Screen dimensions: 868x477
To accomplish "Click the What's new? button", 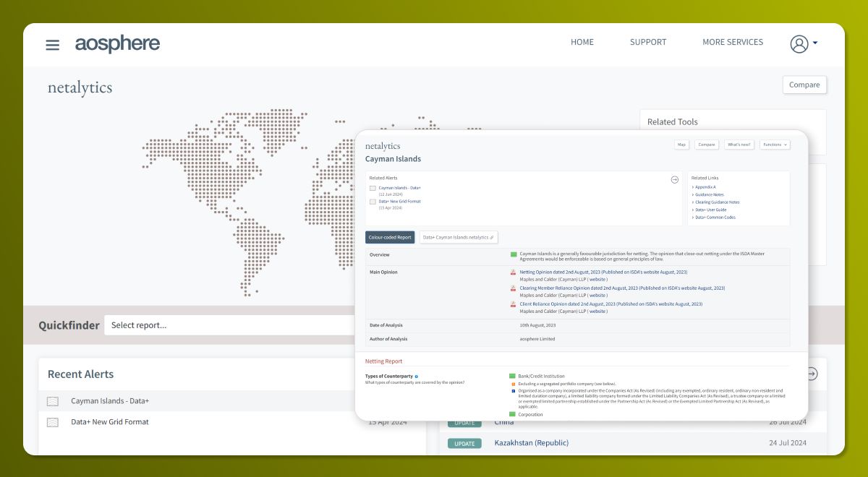I will (739, 145).
